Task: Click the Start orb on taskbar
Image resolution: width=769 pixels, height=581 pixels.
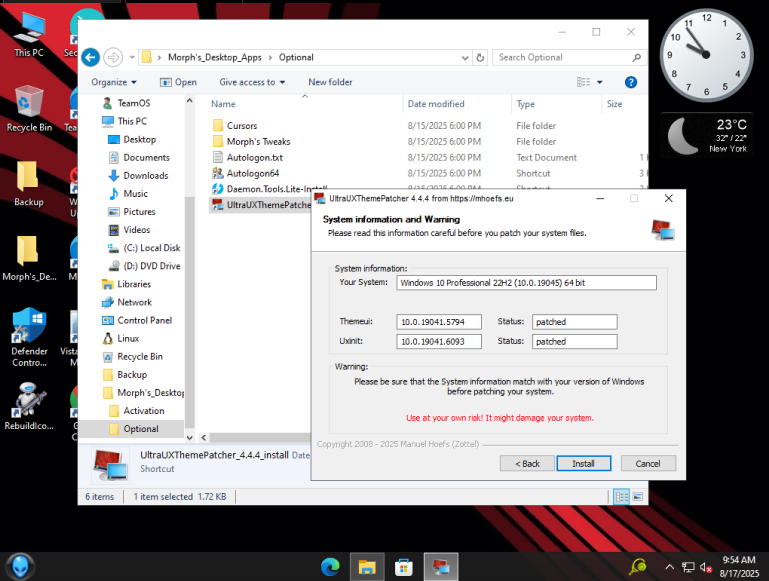Action: coord(20,567)
